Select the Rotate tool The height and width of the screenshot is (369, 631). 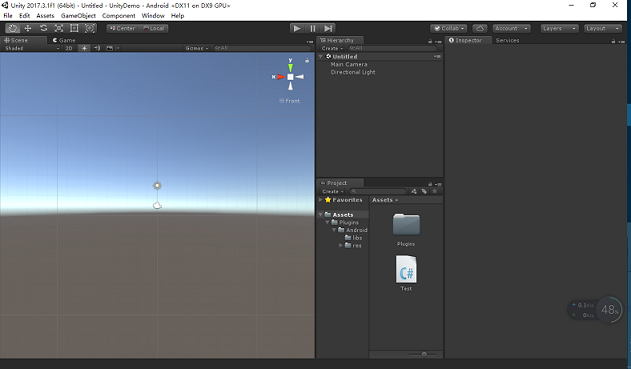pos(43,28)
